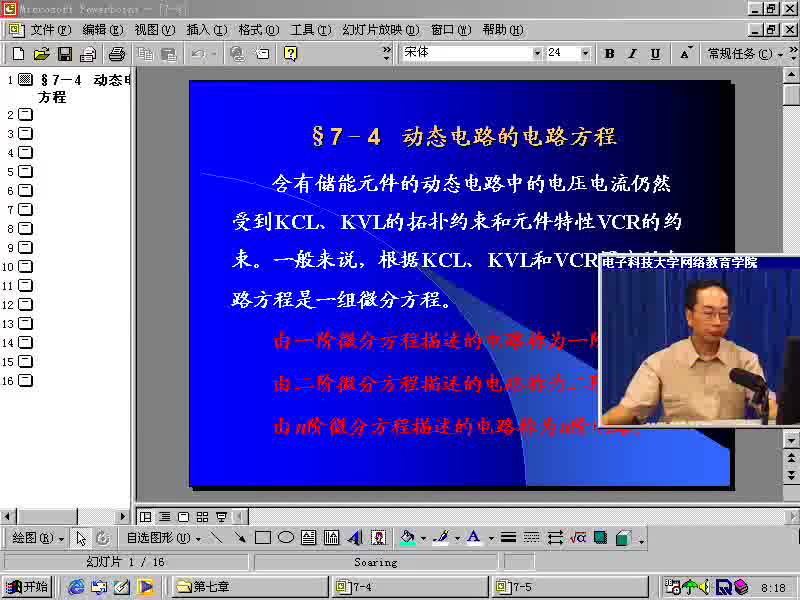Image resolution: width=800 pixels, height=600 pixels.
Task: Toggle Bold formatting
Action: (609, 54)
